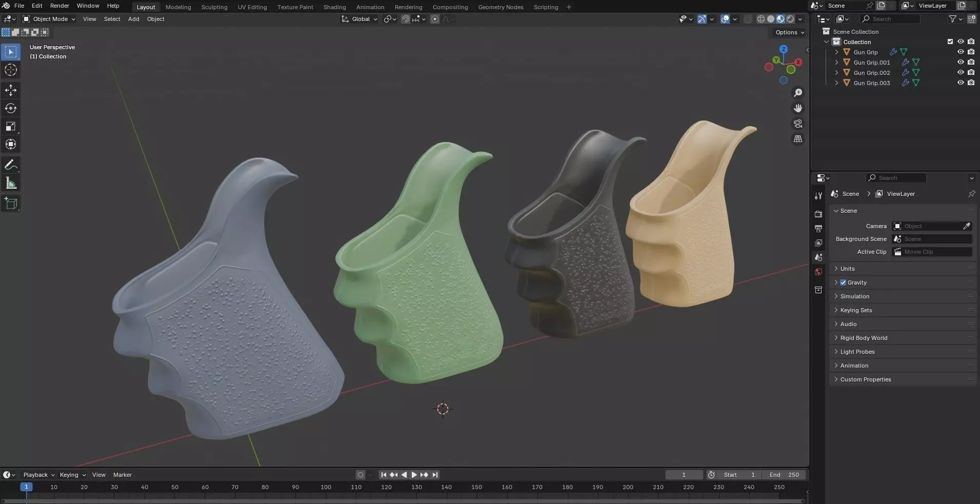Click the Blender logo menu icon
This screenshot has width=980, height=504.
tap(6, 6)
